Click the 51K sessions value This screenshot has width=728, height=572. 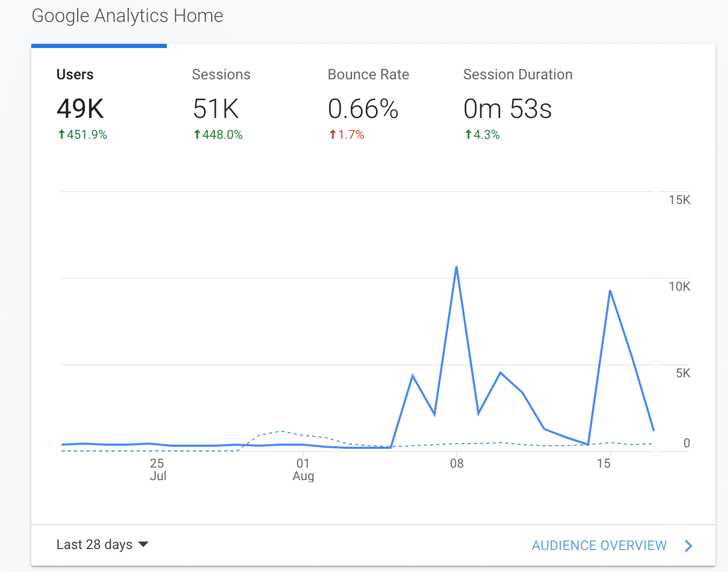[216, 109]
